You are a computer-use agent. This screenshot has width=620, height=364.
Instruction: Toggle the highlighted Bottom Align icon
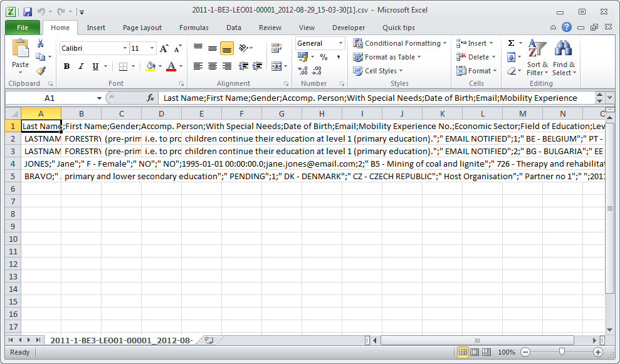(227, 49)
